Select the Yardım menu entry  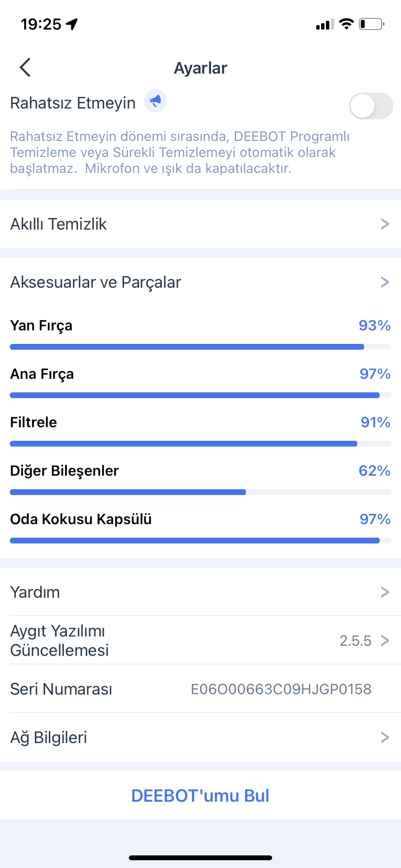click(200, 592)
